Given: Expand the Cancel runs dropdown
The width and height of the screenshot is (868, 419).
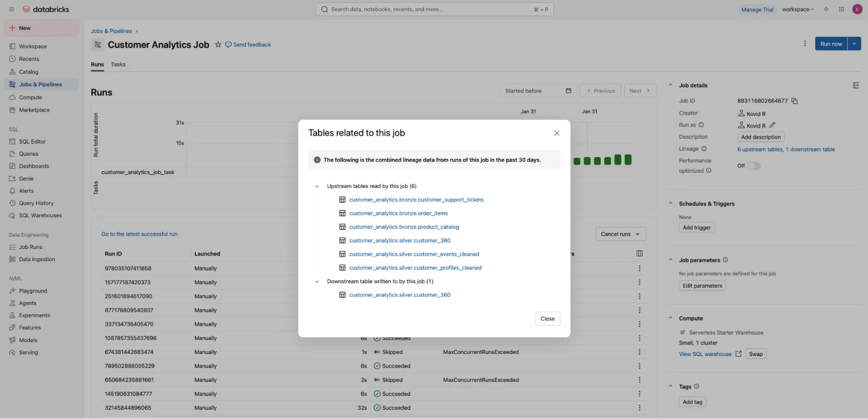Looking at the screenshot, I should pyautogui.click(x=638, y=234).
